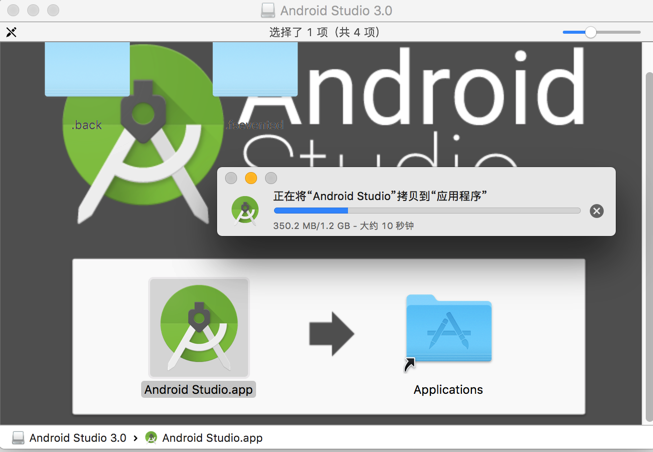
Task: Select the .fseventsd folder
Action: point(255,69)
